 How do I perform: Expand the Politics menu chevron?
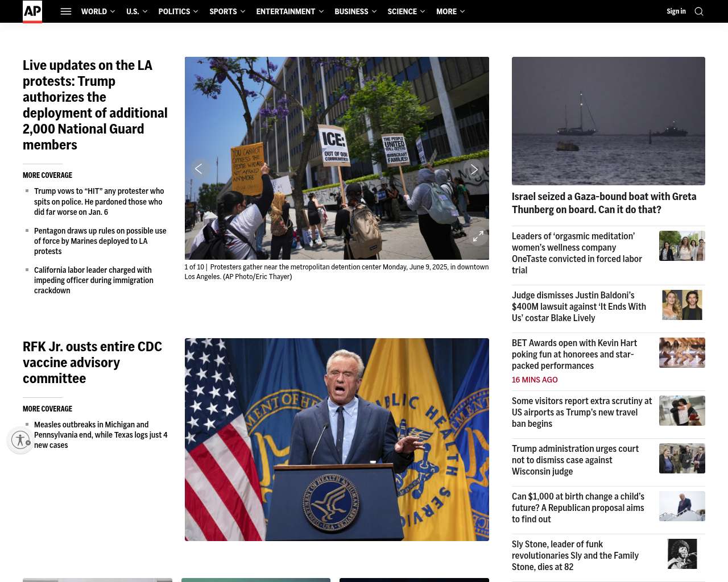click(x=196, y=11)
